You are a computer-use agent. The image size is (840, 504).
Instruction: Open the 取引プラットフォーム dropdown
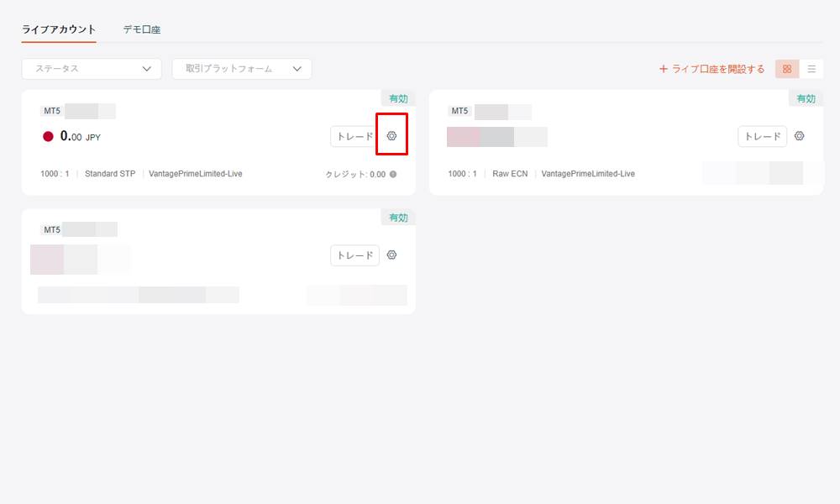tap(242, 69)
